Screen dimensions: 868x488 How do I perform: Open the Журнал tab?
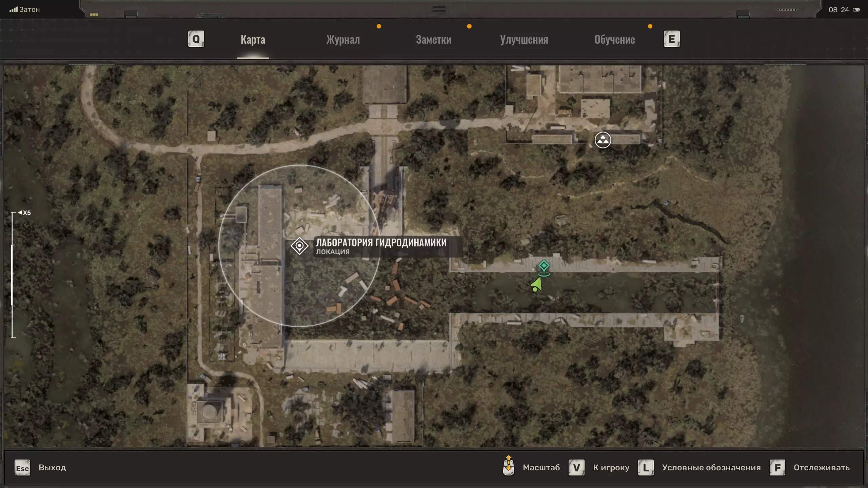(x=343, y=40)
